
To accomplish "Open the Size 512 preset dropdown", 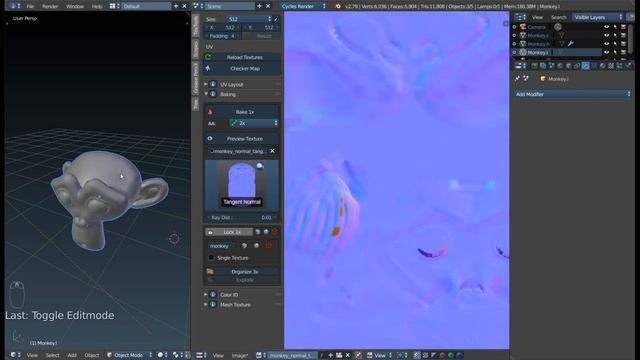I will 249,19.
